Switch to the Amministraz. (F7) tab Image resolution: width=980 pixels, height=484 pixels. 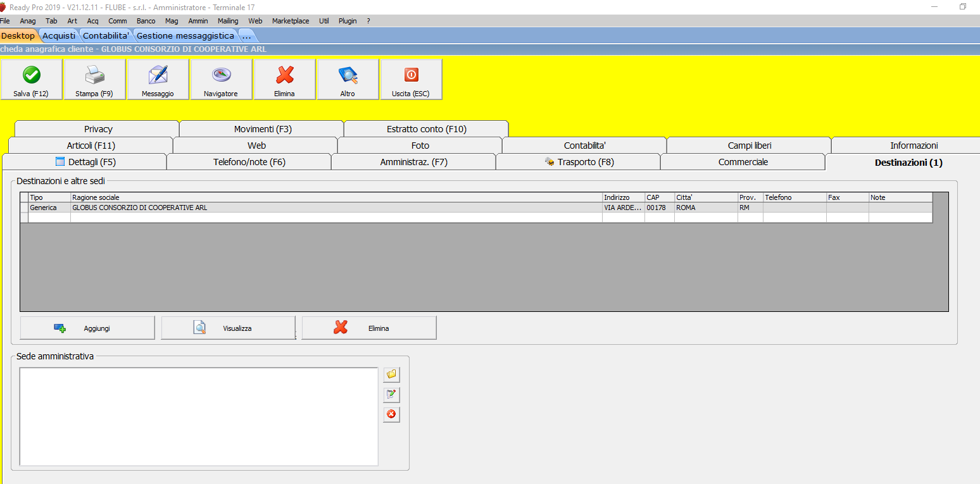(414, 162)
